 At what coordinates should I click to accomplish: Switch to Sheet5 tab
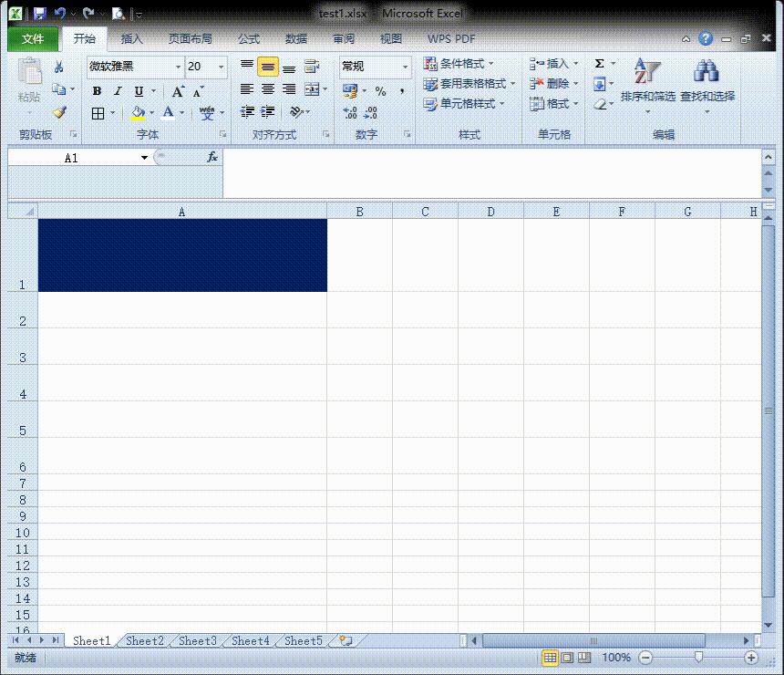coord(303,640)
